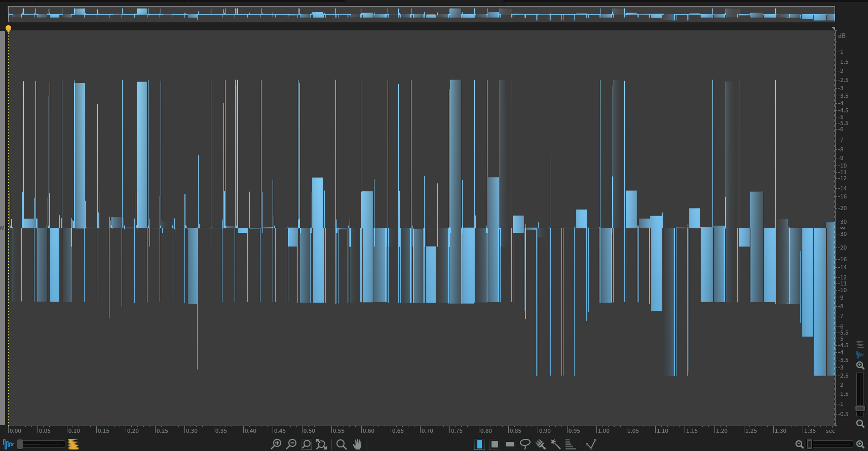Adjust the vertical amplitude zoom slider

(860, 395)
